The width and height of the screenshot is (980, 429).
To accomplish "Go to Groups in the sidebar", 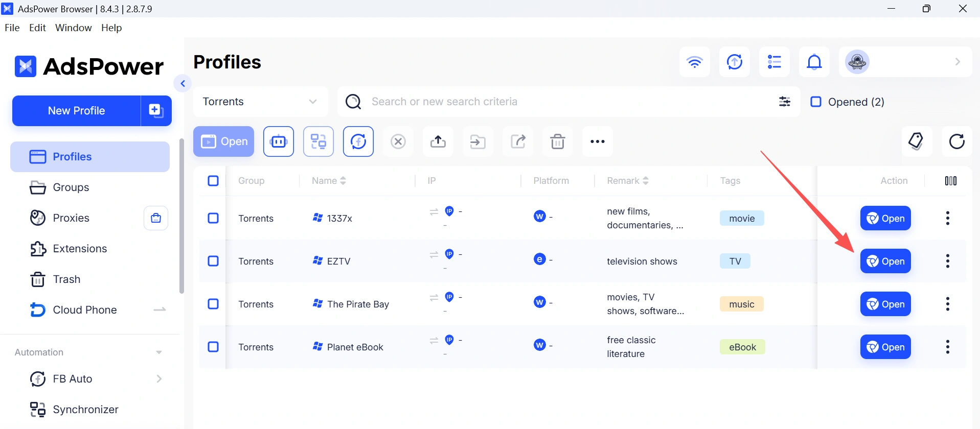I will coord(90,187).
